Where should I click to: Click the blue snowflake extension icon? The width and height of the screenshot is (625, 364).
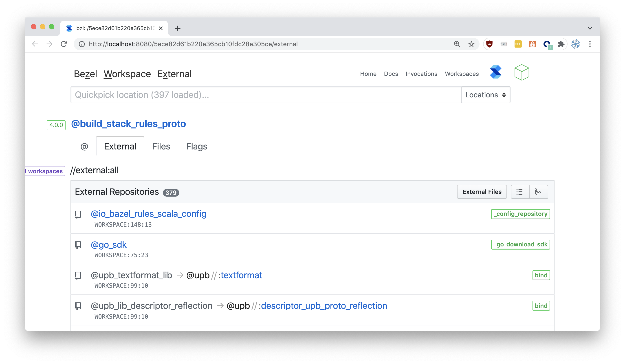(575, 44)
